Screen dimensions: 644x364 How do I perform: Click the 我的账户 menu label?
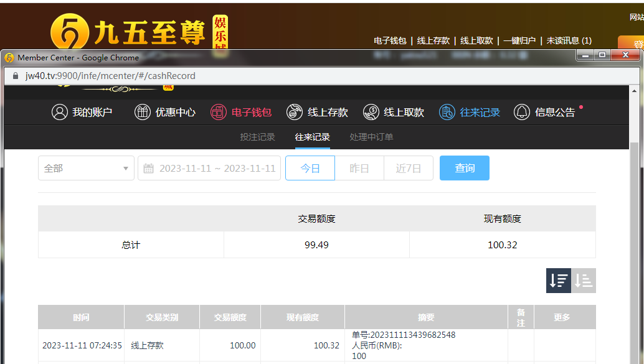pyautogui.click(x=92, y=112)
